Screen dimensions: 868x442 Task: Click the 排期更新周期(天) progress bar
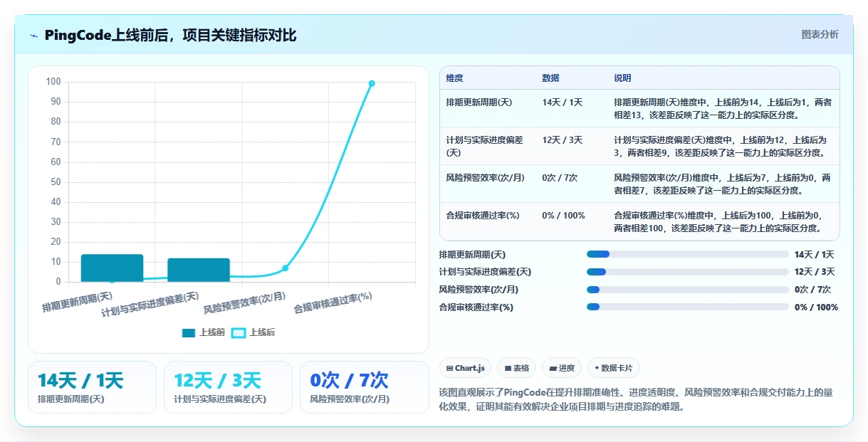[687, 254]
